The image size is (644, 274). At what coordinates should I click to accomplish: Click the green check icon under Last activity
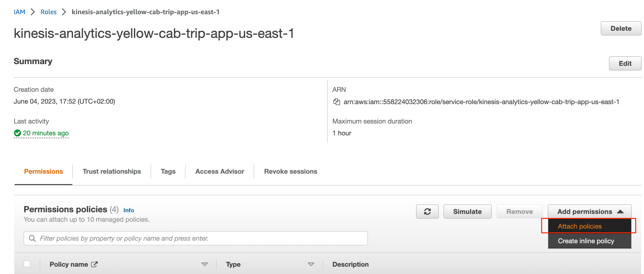[x=17, y=133]
